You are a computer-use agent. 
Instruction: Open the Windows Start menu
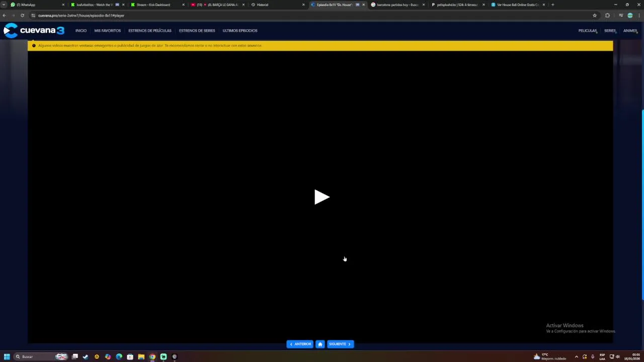coord(7,356)
